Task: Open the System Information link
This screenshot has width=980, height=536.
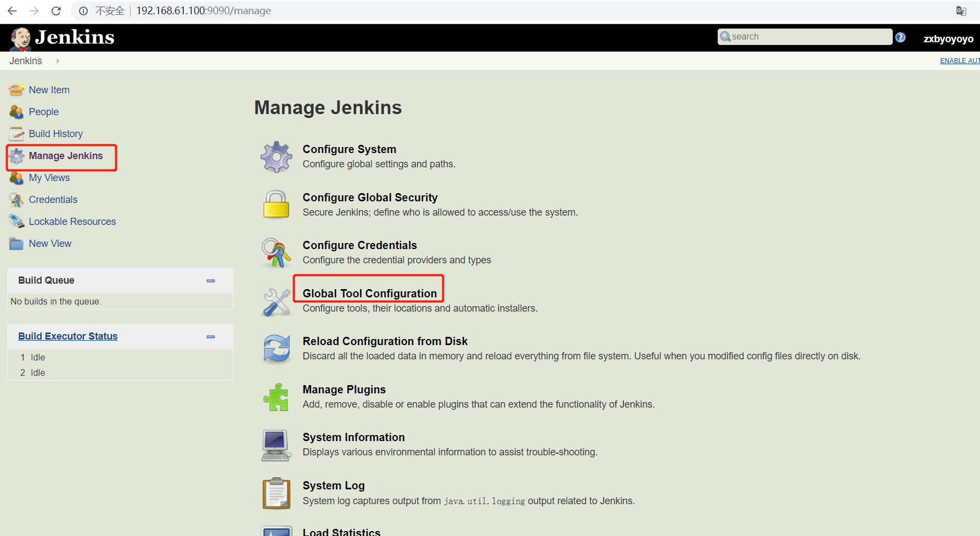Action: coord(354,437)
